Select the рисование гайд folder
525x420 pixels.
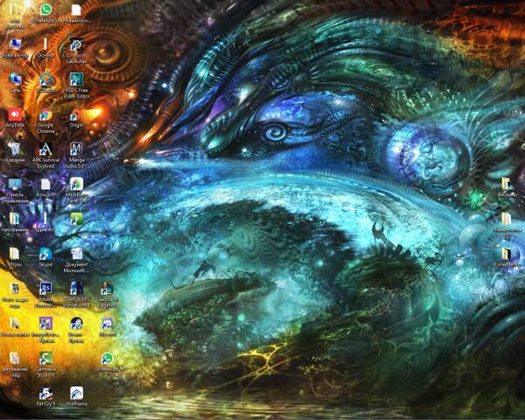(x=15, y=359)
